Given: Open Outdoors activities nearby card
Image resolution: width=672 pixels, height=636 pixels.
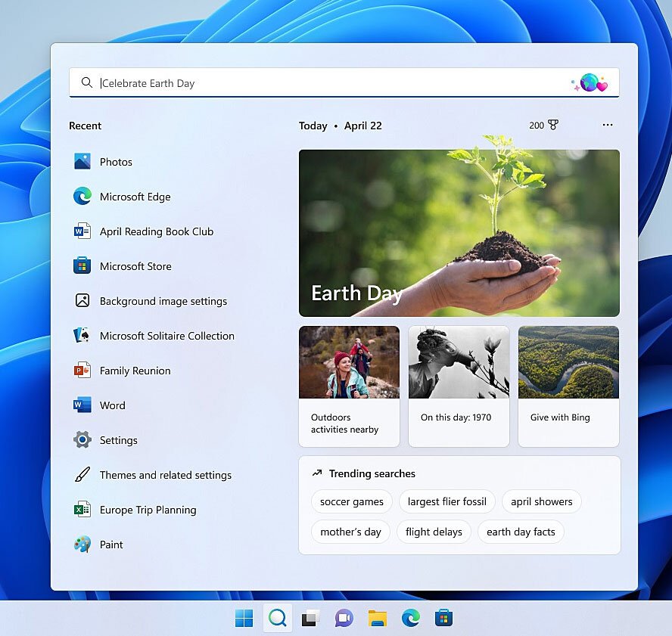Looking at the screenshot, I should coord(350,386).
